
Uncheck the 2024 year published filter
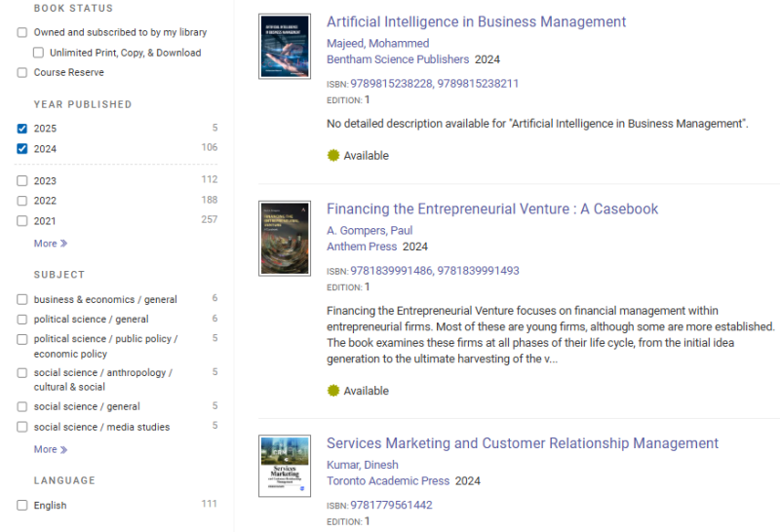pos(22,149)
